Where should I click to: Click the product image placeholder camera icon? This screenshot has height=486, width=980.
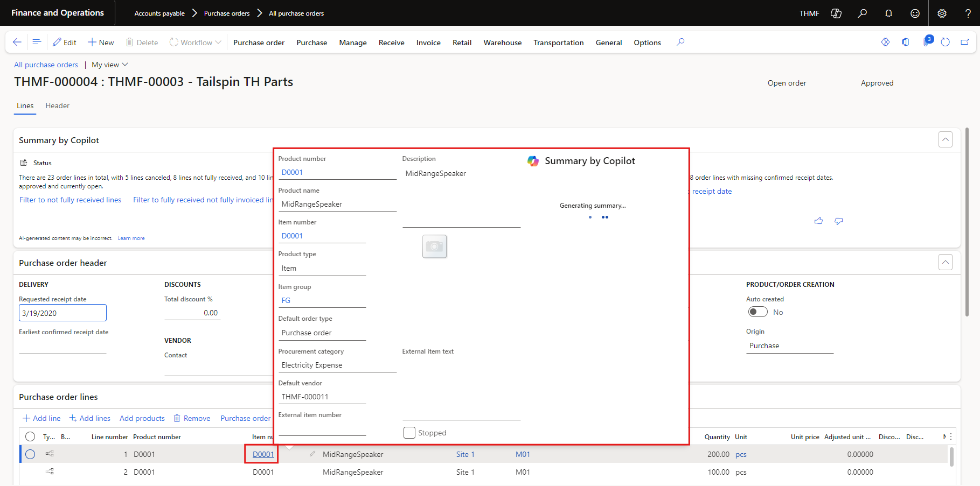pos(434,246)
